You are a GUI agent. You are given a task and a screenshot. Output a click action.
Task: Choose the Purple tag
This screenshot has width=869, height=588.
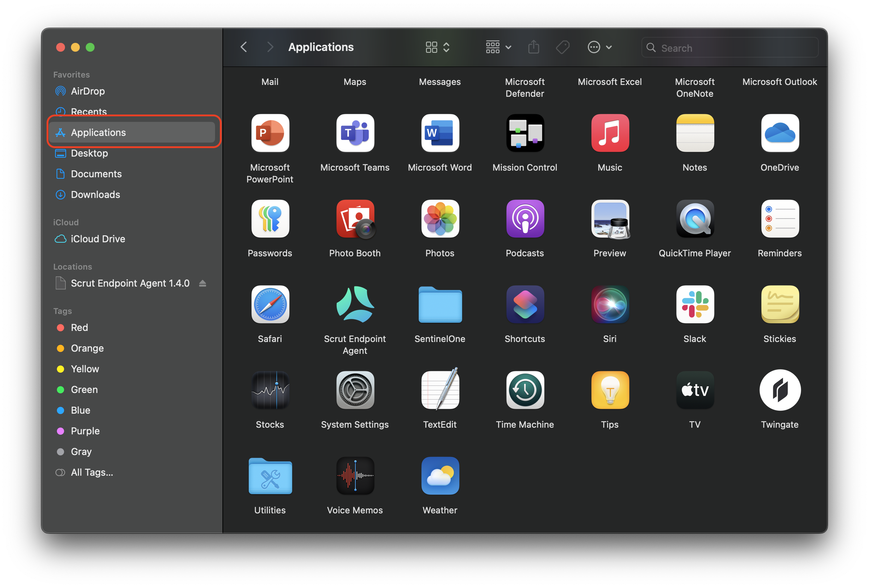pyautogui.click(x=132, y=431)
